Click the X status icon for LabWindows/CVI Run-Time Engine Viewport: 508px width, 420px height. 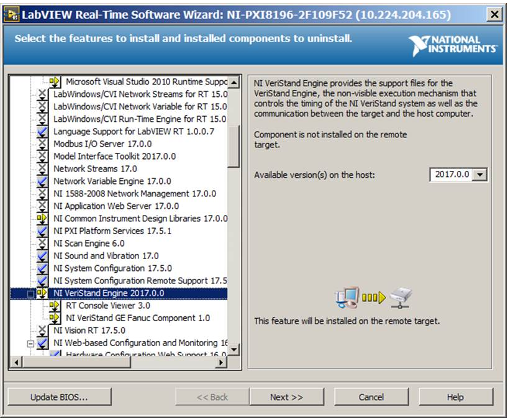point(42,119)
